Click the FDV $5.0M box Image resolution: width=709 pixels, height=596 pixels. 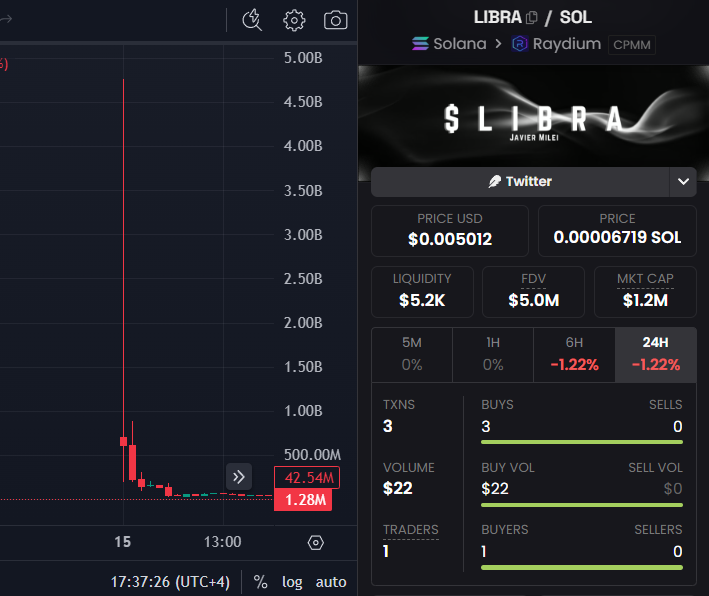point(534,292)
